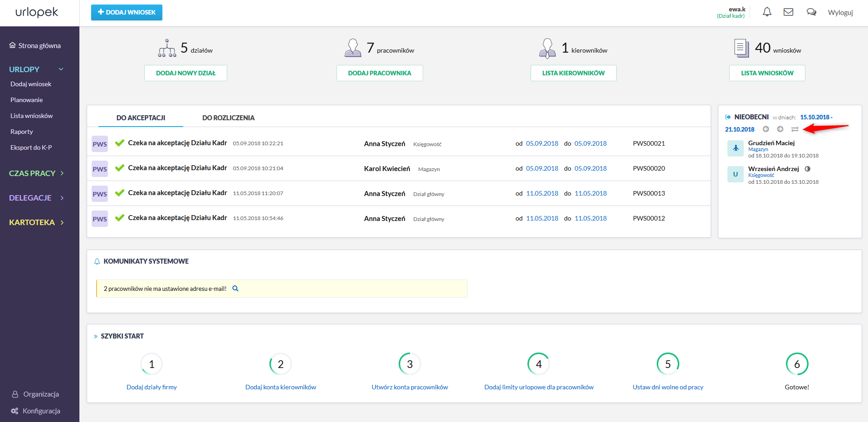Open the notifications bell icon
This screenshot has height=422, width=868.
(x=767, y=12)
